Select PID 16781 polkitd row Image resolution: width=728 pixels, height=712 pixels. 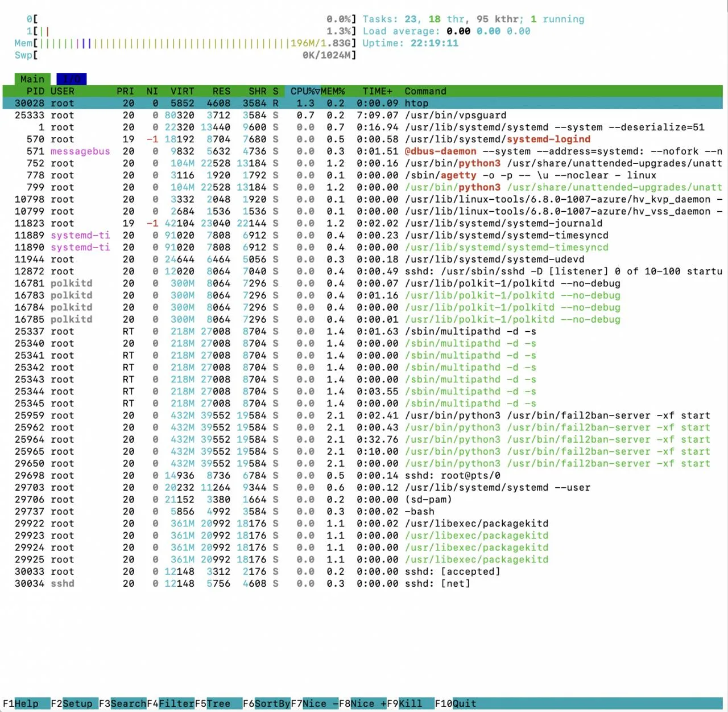click(x=363, y=283)
